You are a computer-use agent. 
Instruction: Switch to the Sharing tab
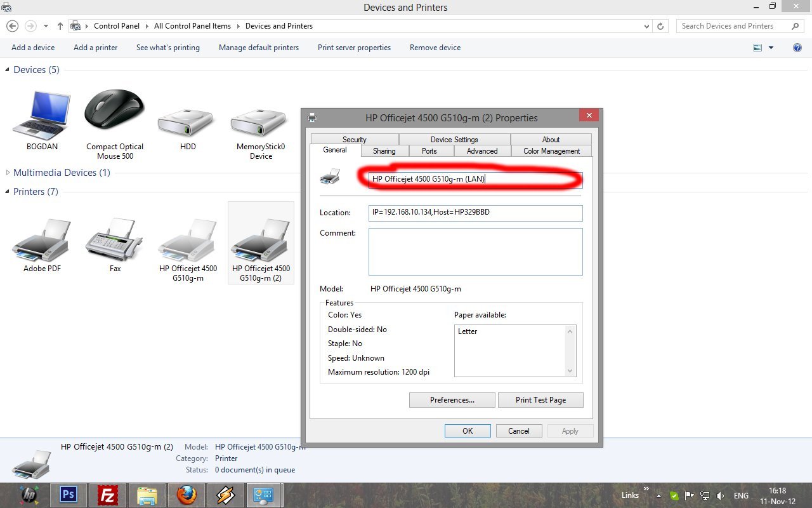(x=384, y=151)
